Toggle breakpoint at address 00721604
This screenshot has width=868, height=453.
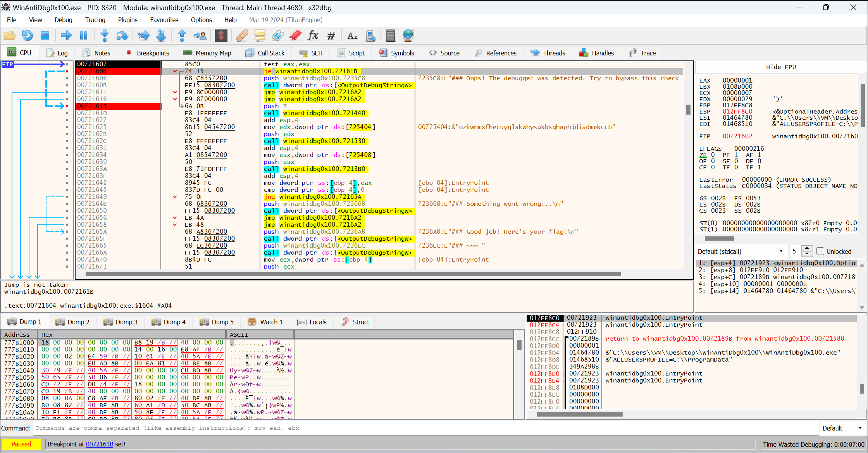[x=67, y=71]
